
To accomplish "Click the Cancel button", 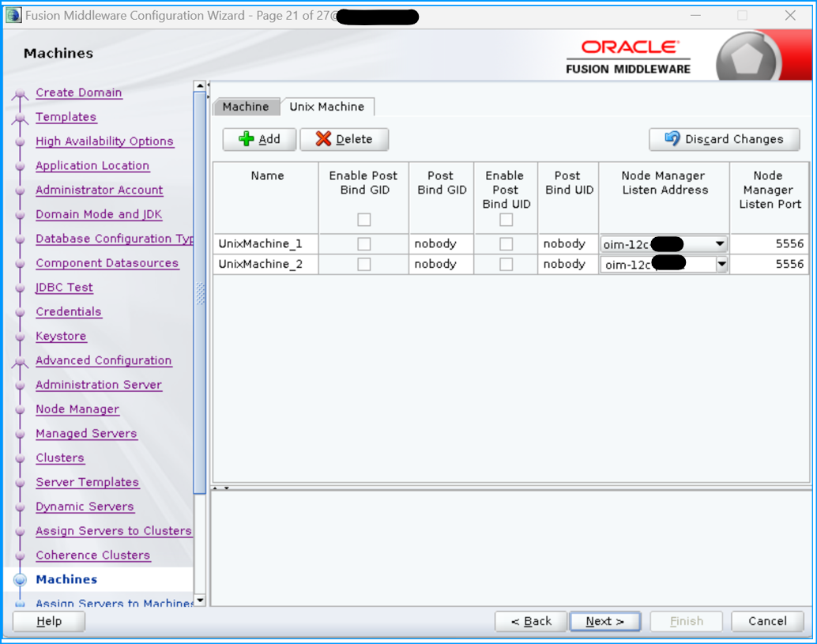I will point(767,621).
